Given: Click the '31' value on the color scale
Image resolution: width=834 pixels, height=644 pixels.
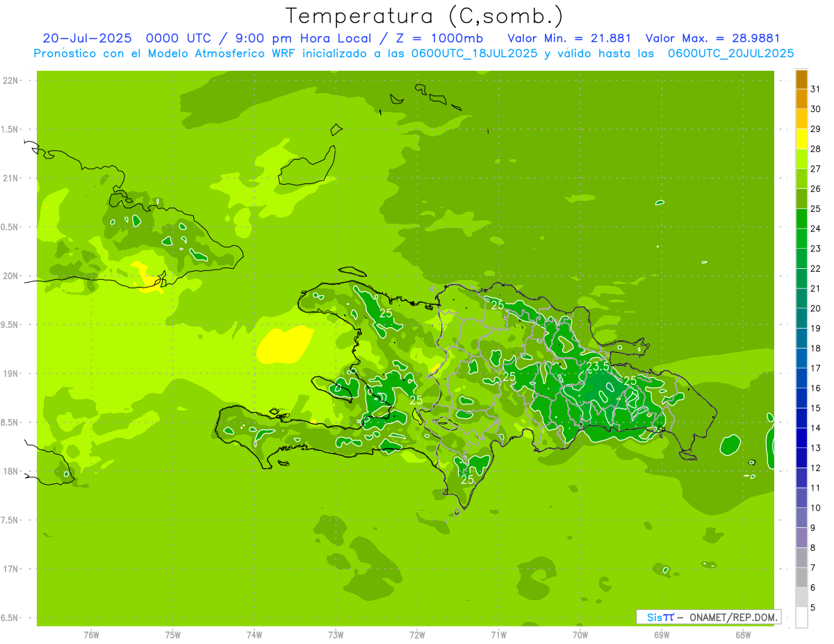Looking at the screenshot, I should click(x=816, y=89).
